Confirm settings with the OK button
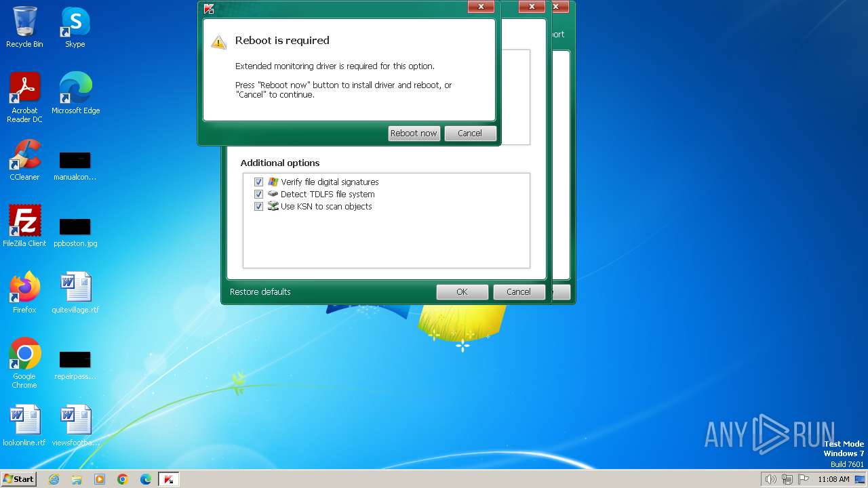This screenshot has height=488, width=868. pyautogui.click(x=462, y=292)
